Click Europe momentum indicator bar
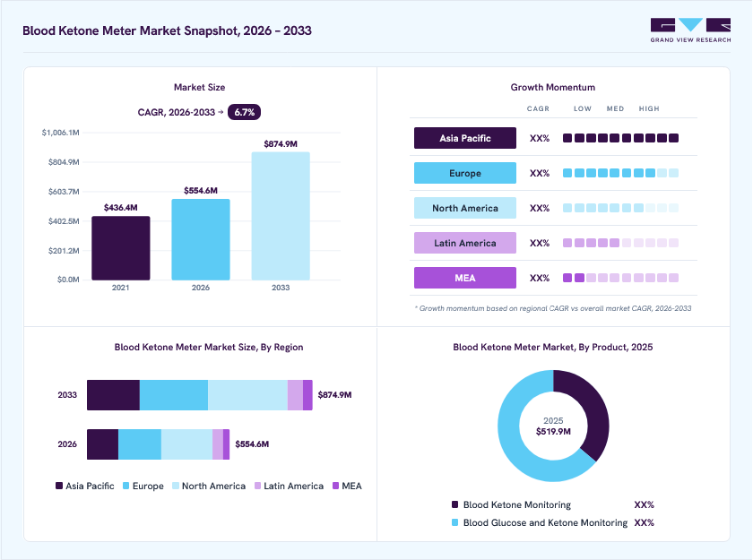Screen dimensions: 753x560 pos(620,173)
